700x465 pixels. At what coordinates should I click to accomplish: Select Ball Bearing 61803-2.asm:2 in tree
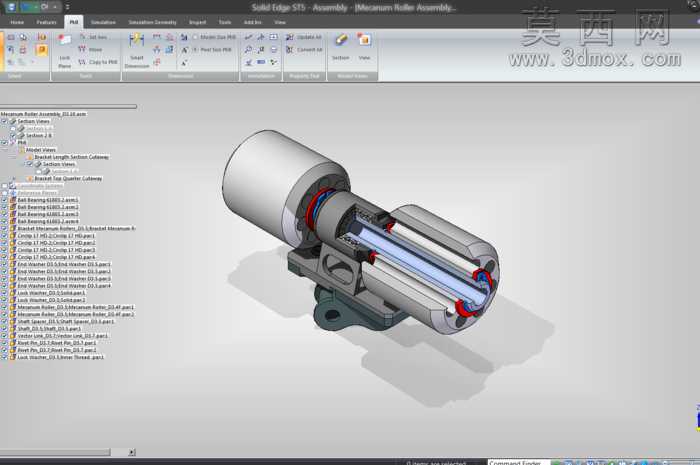pos(48,207)
